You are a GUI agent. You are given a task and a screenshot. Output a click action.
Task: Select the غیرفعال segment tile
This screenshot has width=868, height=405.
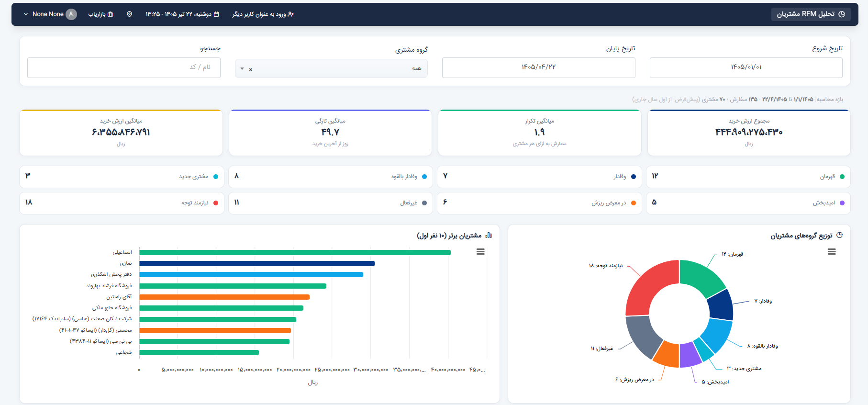(331, 203)
